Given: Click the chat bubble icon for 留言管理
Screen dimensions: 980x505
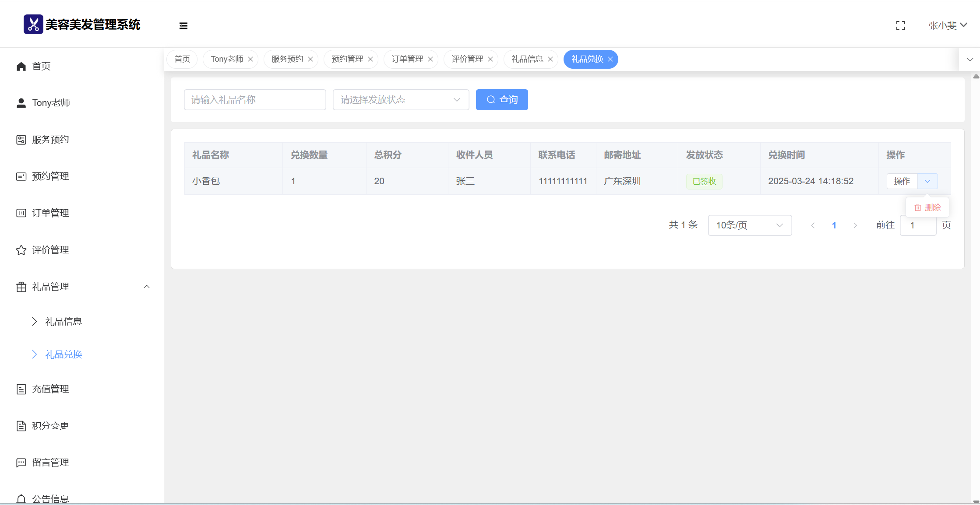Looking at the screenshot, I should [21, 463].
